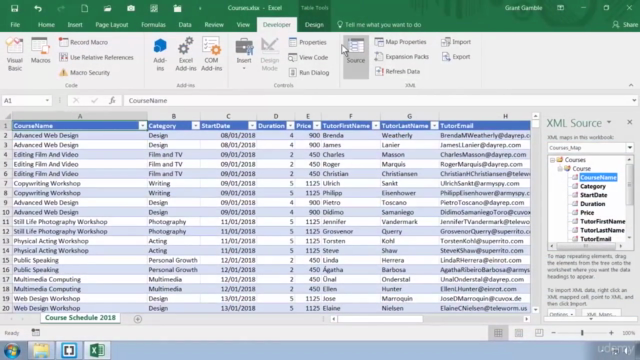This screenshot has width=640, height=360.
Task: Click Run Dialog
Action: (x=309, y=73)
